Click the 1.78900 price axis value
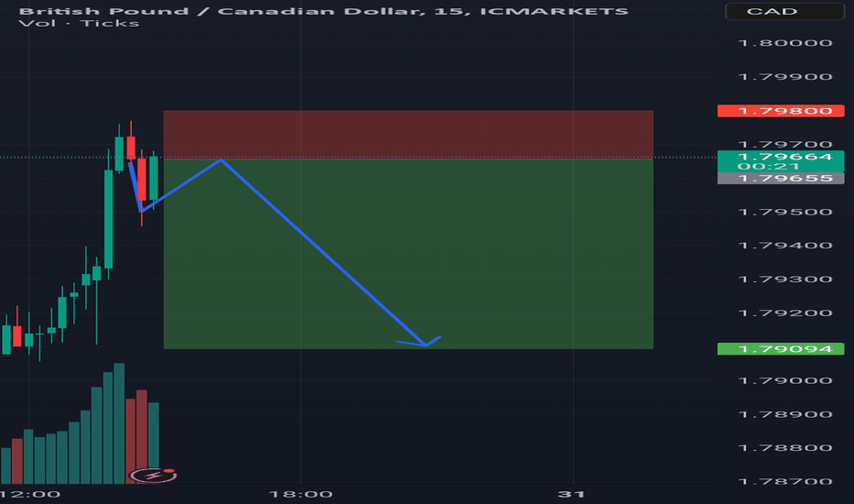The image size is (854, 504). click(785, 414)
